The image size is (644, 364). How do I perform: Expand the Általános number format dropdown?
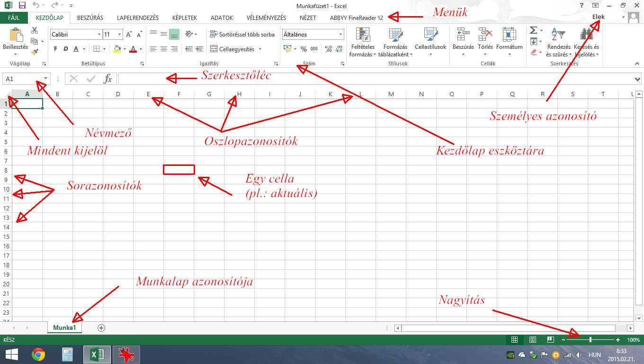click(x=340, y=35)
